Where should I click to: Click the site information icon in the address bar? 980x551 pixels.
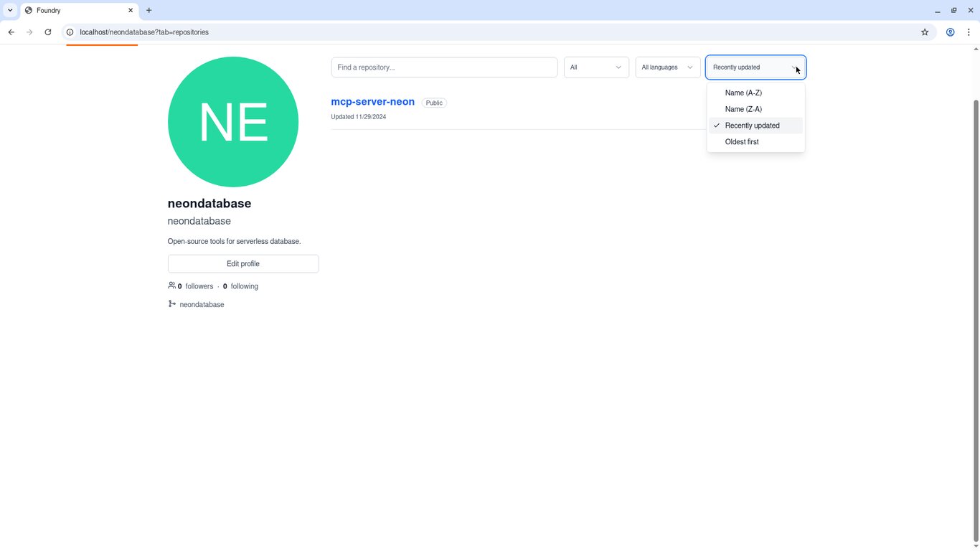[70, 32]
